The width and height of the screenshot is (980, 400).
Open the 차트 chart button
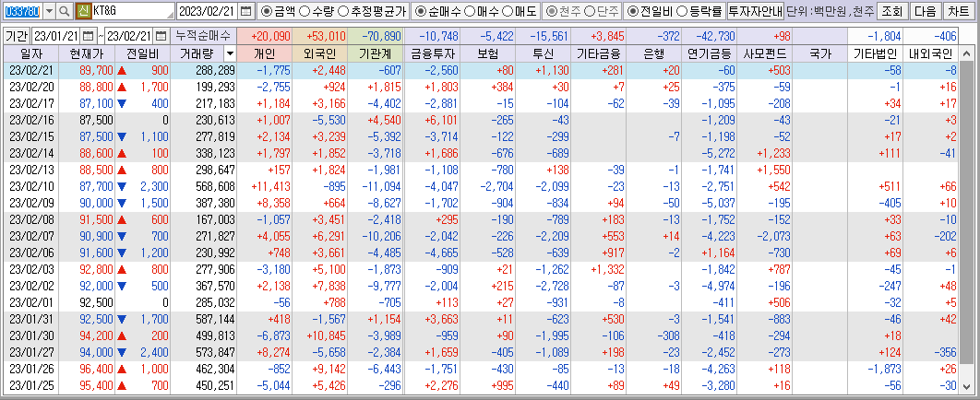click(958, 11)
